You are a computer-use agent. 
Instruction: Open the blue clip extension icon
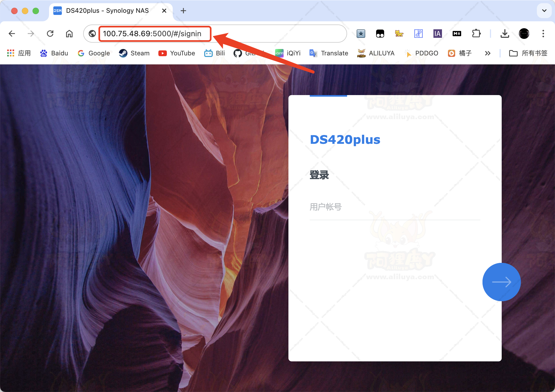[419, 34]
